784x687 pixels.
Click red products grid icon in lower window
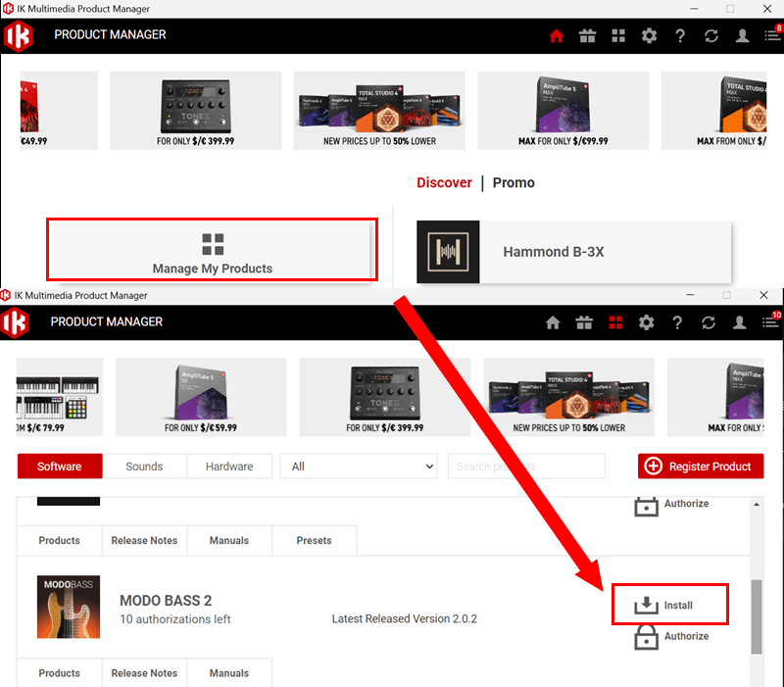click(615, 322)
